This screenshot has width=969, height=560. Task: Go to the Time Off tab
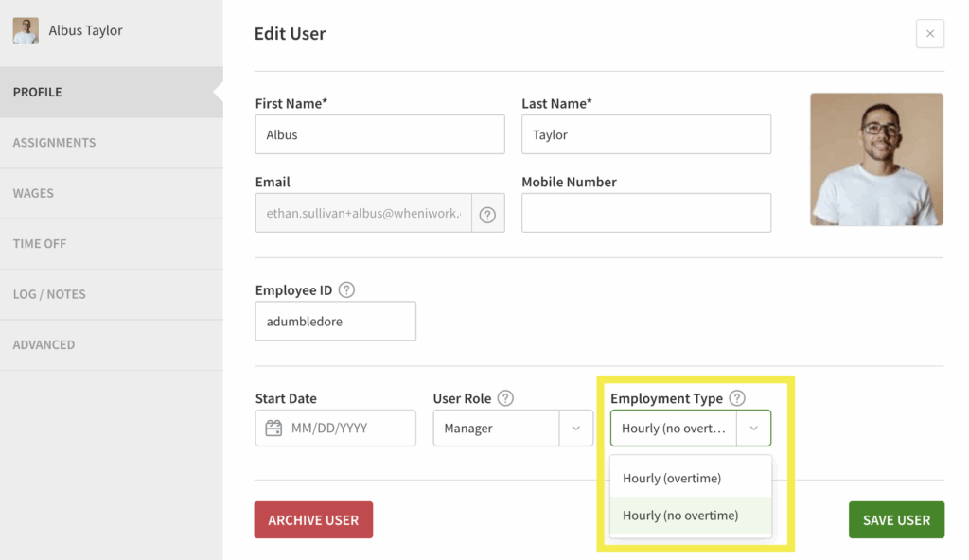pyautogui.click(x=40, y=244)
